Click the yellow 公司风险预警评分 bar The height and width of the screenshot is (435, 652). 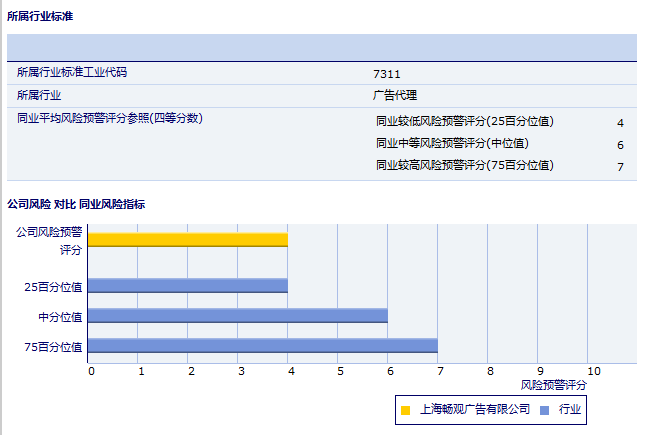point(188,240)
